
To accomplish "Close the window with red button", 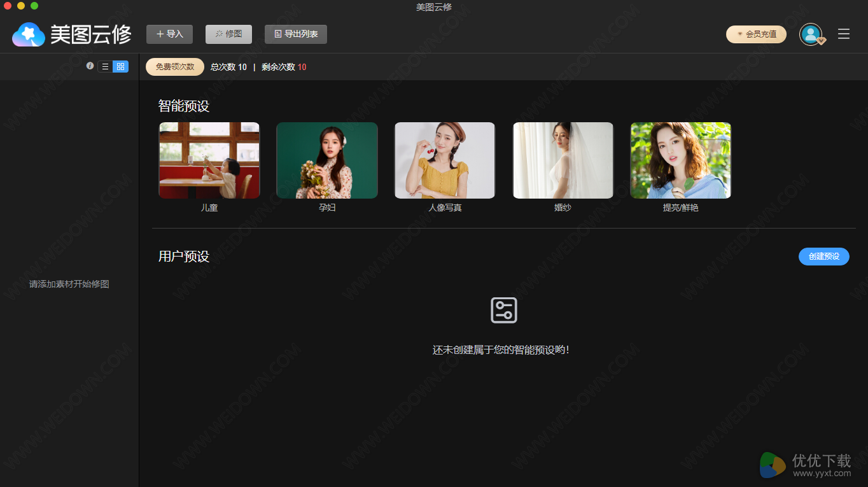I will tap(8, 6).
